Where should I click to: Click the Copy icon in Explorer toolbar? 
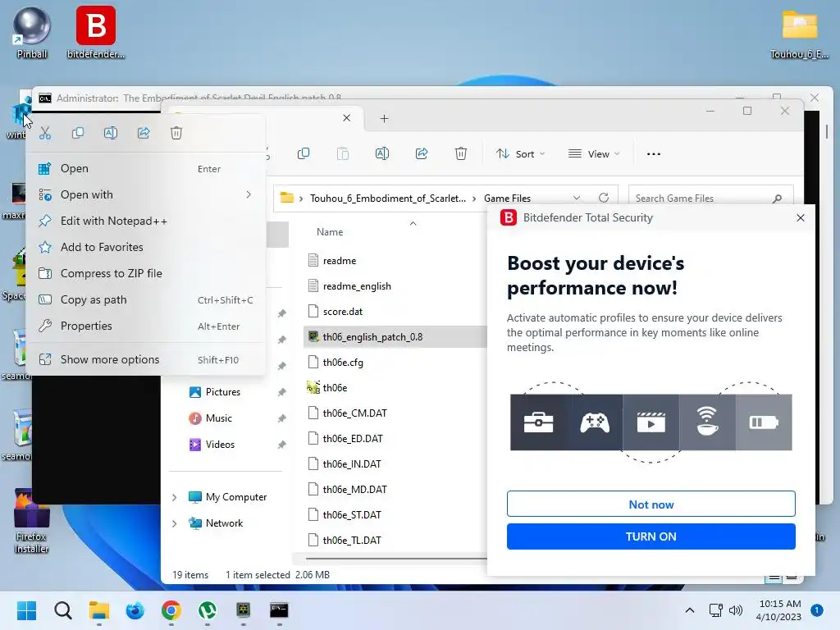tap(304, 153)
